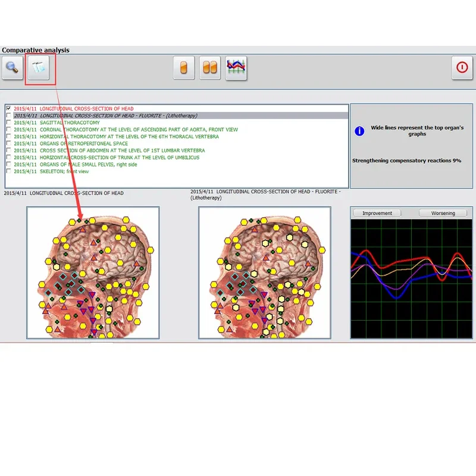This screenshot has width=476, height=476.
Task: Click the magnifying glass search icon
Action: 12,67
